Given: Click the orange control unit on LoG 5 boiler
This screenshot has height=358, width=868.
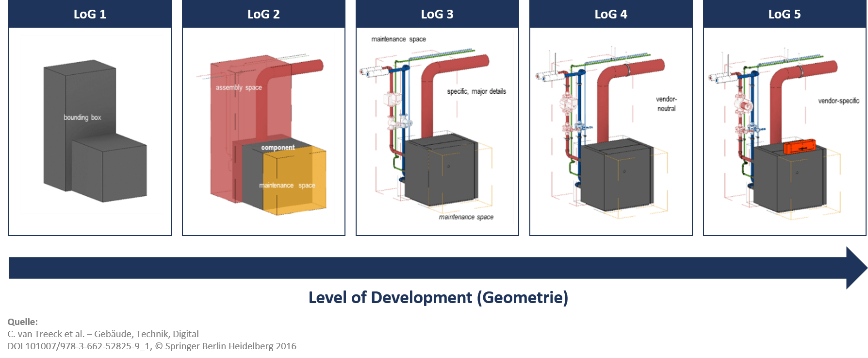Looking at the screenshot, I should point(799,146).
